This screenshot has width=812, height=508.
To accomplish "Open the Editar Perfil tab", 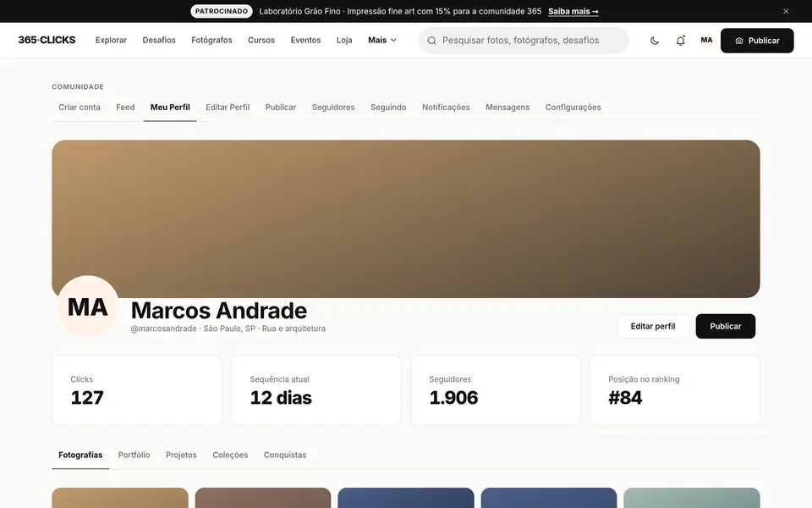I will point(228,108).
